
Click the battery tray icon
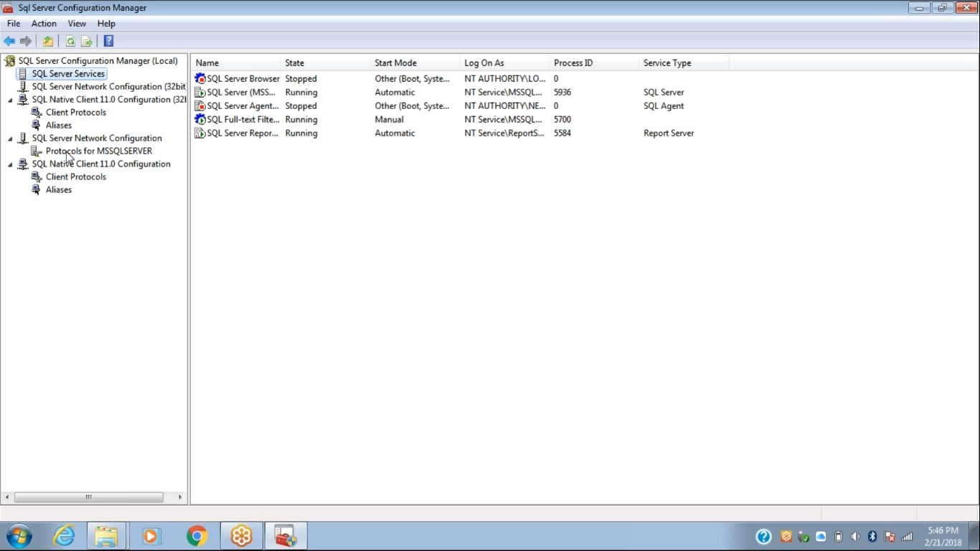click(x=838, y=537)
